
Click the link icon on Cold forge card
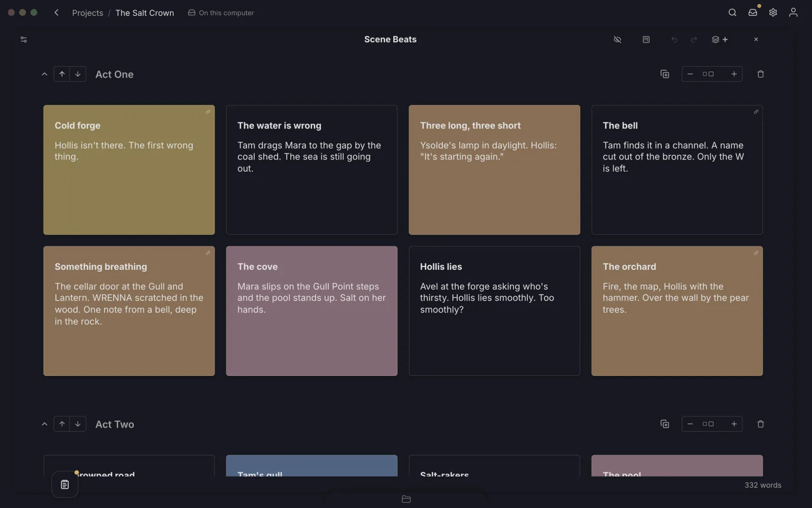coord(208,112)
